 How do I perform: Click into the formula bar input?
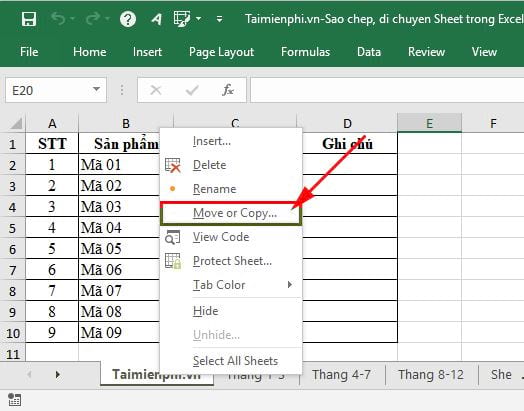(387, 90)
